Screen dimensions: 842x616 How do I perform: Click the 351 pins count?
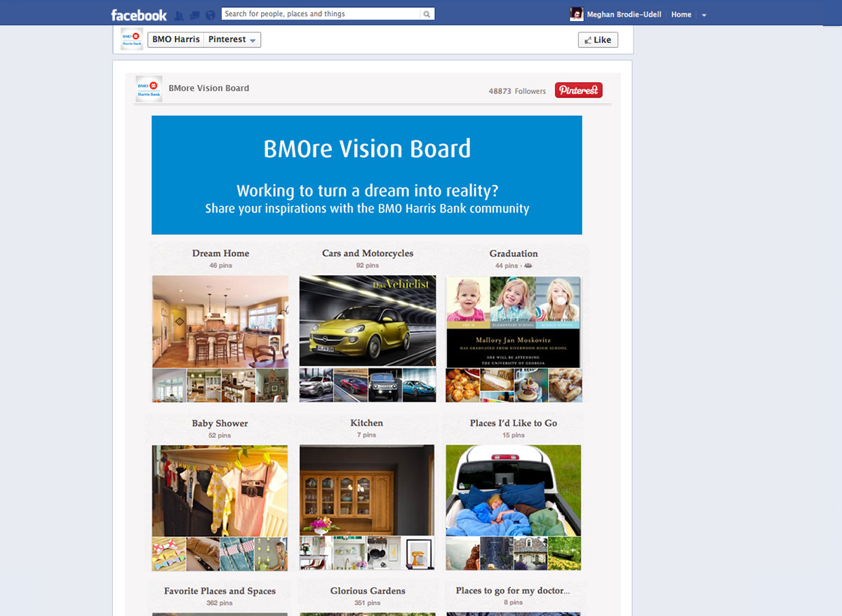click(x=367, y=603)
